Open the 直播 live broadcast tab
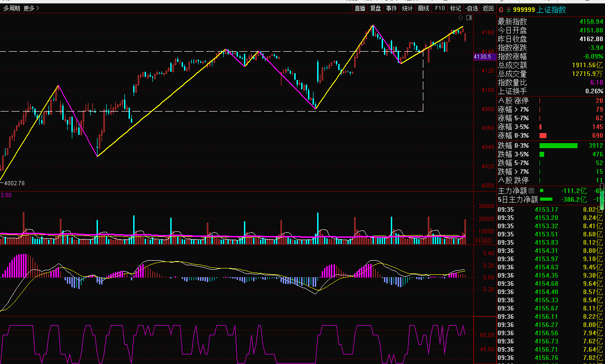Image resolution: width=605 pixels, height=364 pixels. [360, 8]
